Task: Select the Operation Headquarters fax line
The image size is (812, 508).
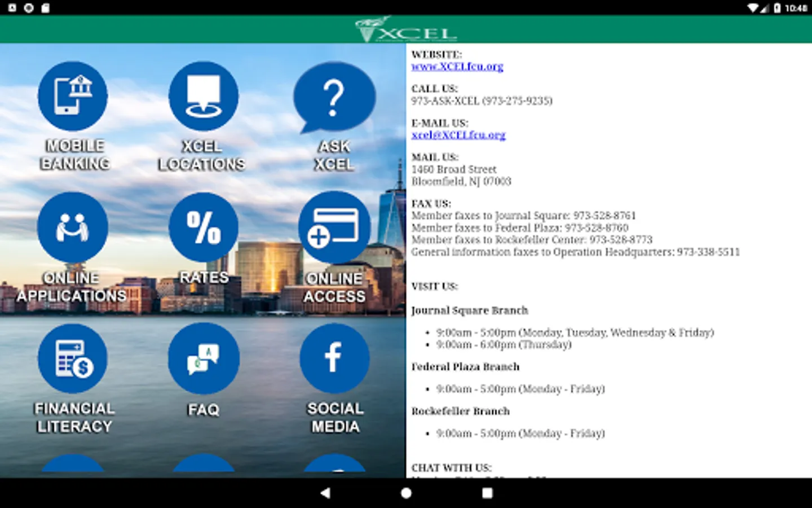Action: tap(575, 252)
